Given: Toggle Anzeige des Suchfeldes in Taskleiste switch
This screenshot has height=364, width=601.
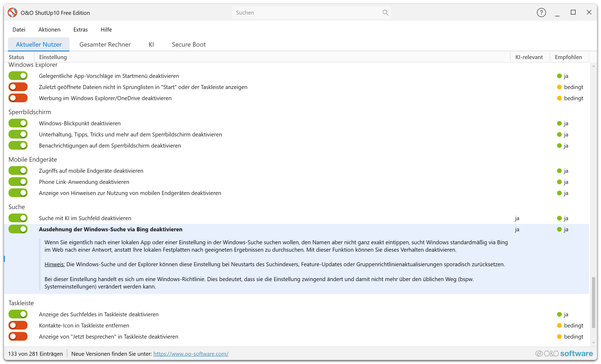Looking at the screenshot, I should coord(18,314).
